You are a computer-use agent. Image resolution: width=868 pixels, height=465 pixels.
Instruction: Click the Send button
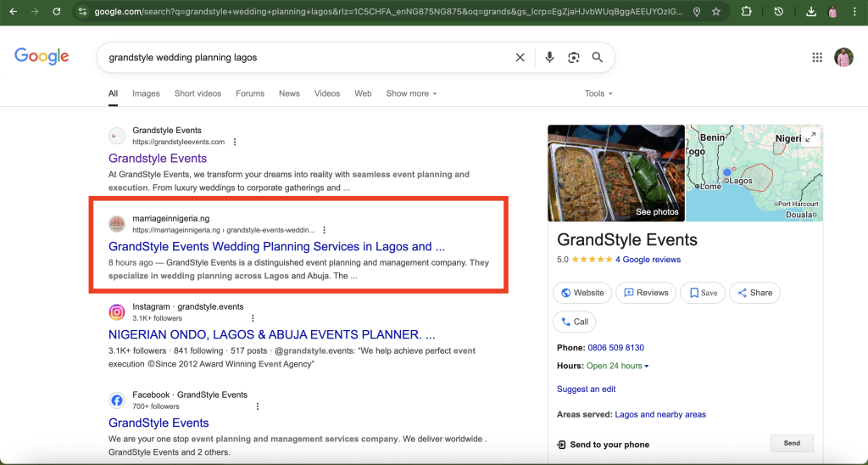[792, 444]
